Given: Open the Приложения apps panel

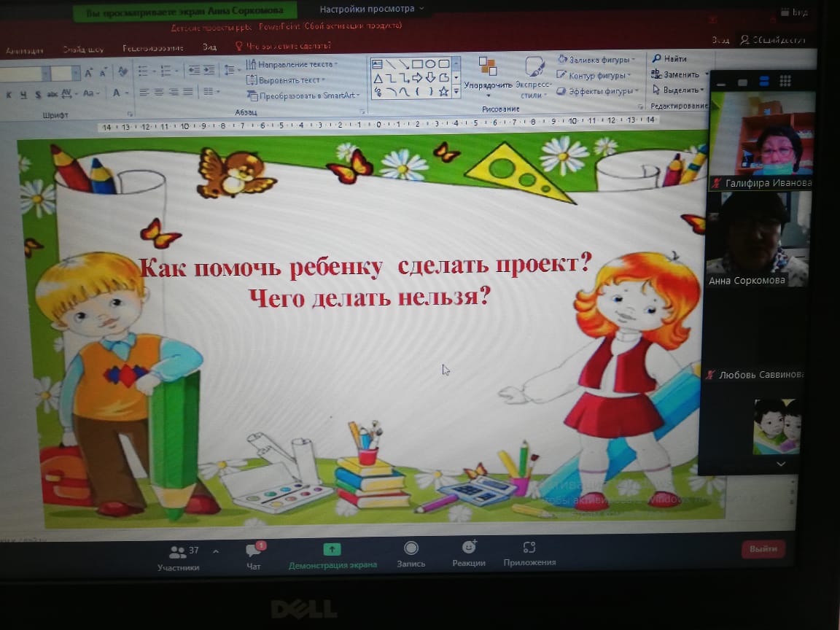Looking at the screenshot, I should [529, 554].
